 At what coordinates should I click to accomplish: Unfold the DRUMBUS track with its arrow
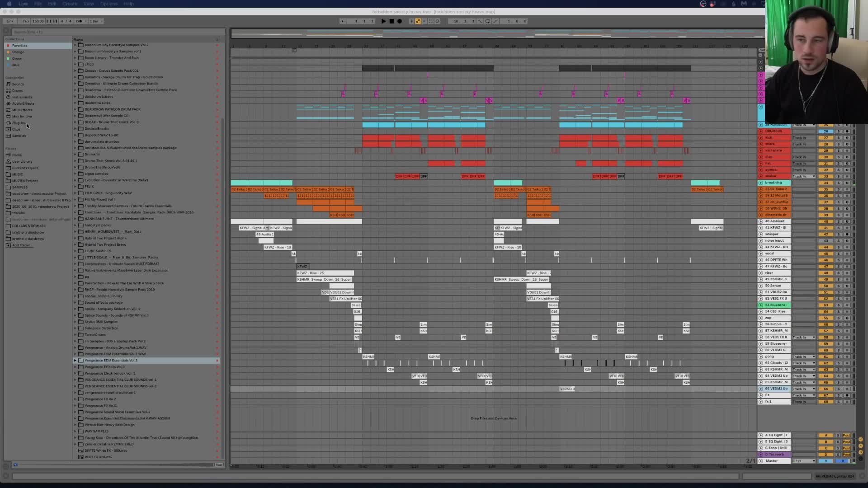click(761, 131)
